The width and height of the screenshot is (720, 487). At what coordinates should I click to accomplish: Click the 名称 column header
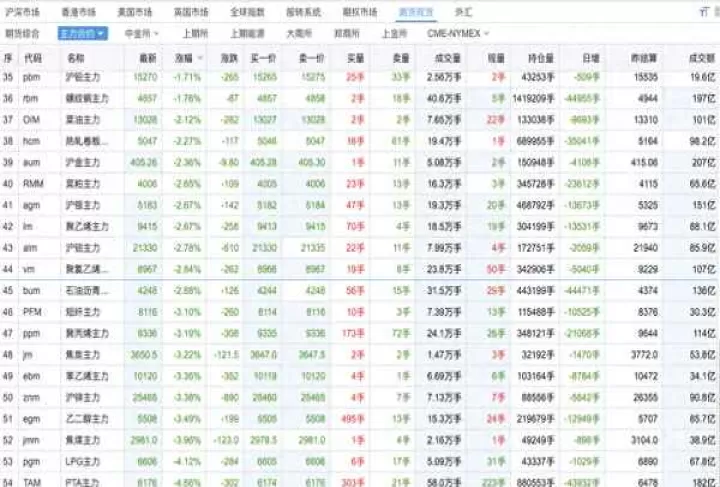[x=75, y=58]
